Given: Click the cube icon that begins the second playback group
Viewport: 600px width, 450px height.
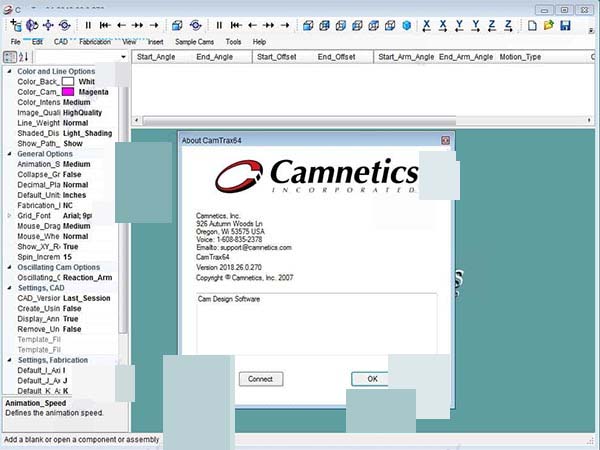Looking at the screenshot, I should [x=177, y=25].
